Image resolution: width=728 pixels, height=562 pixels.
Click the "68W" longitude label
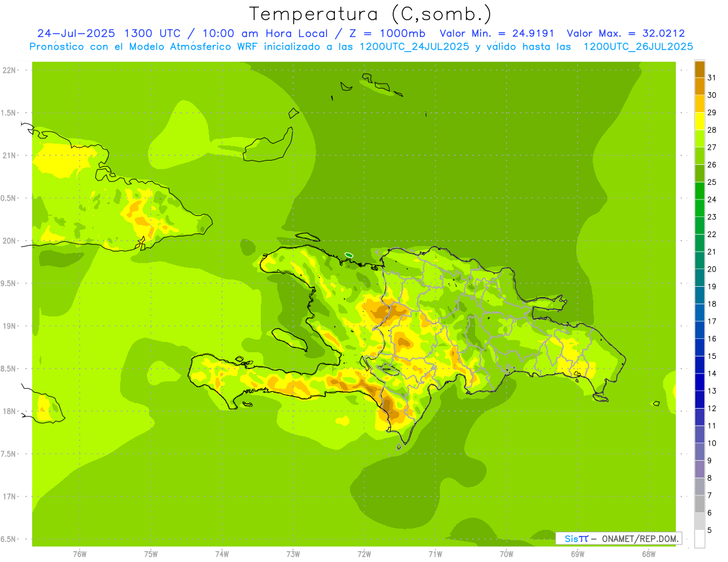(x=649, y=554)
